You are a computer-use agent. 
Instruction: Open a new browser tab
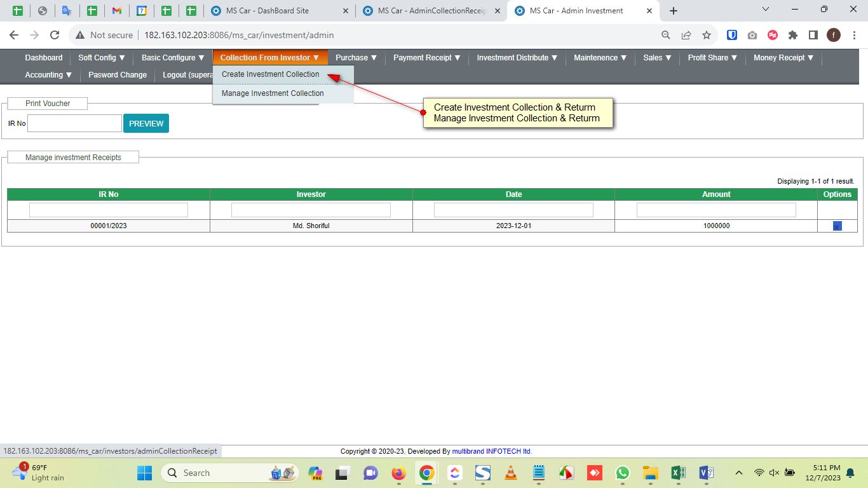click(674, 11)
